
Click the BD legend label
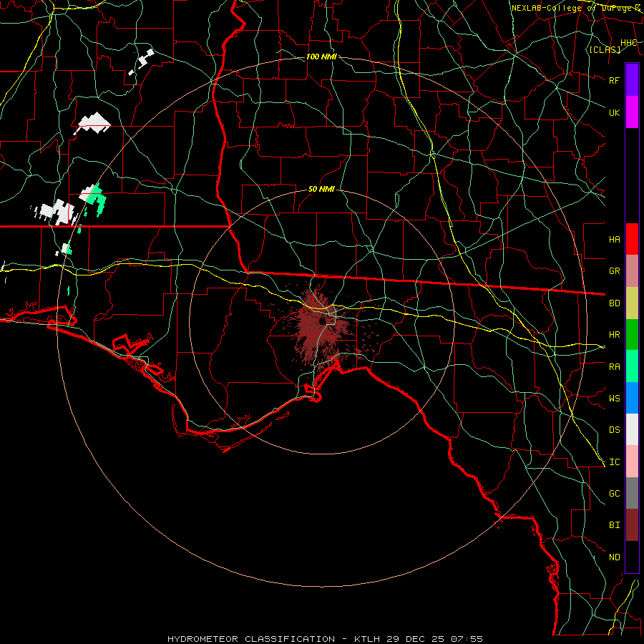[x=615, y=303]
